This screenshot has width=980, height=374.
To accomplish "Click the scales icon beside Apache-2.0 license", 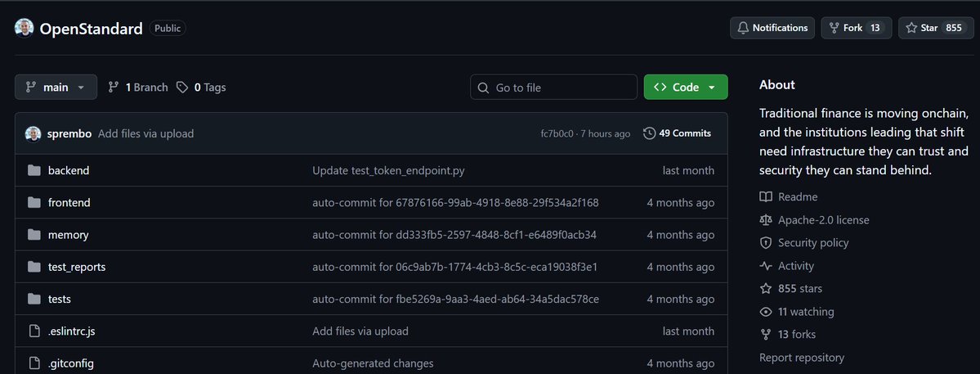I will (766, 220).
